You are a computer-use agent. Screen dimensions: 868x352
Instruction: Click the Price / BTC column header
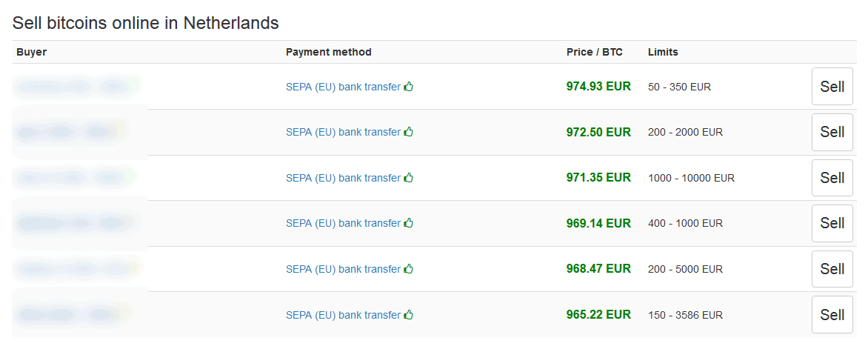click(595, 52)
